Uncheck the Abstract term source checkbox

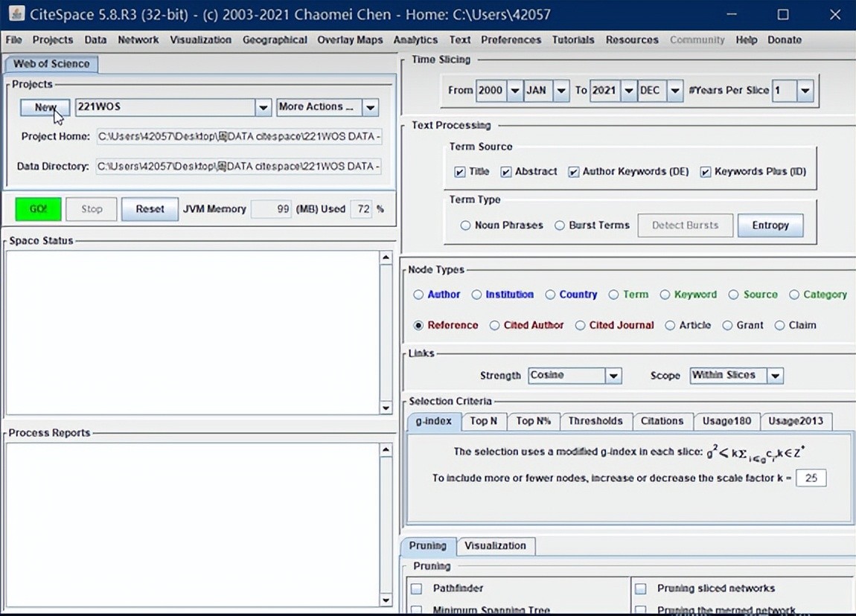pos(506,172)
